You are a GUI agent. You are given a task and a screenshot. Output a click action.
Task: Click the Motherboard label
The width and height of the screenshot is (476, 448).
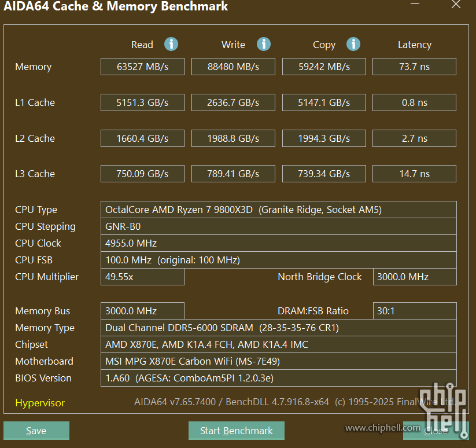point(44,361)
